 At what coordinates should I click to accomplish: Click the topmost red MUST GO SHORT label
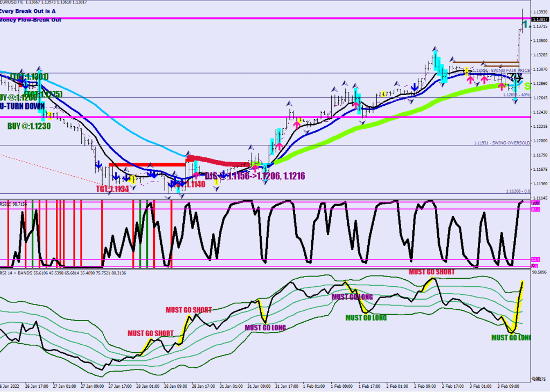(431, 272)
